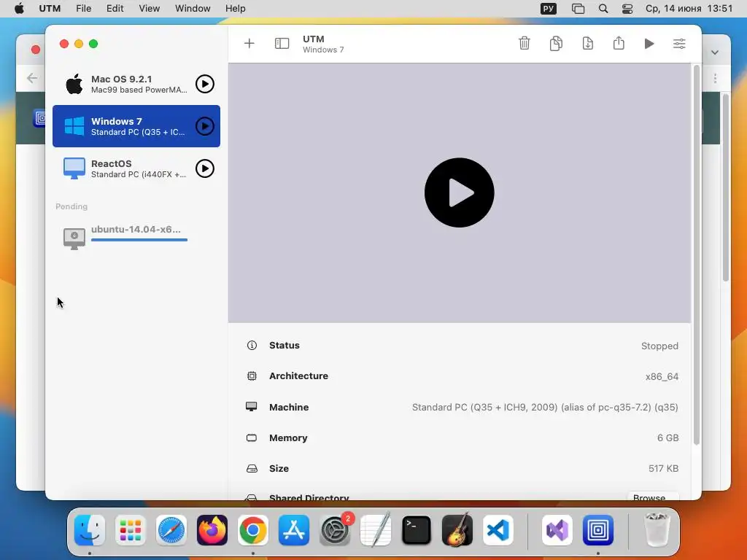747x560 pixels.
Task: Open the UTM application menu
Action: [x=50, y=9]
